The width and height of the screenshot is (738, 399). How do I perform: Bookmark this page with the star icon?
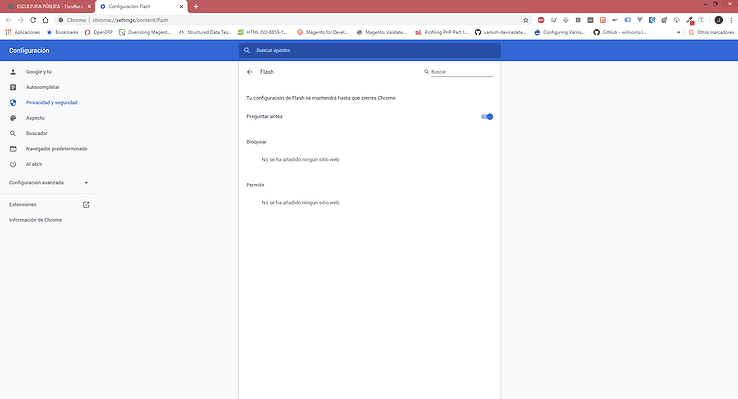[526, 20]
